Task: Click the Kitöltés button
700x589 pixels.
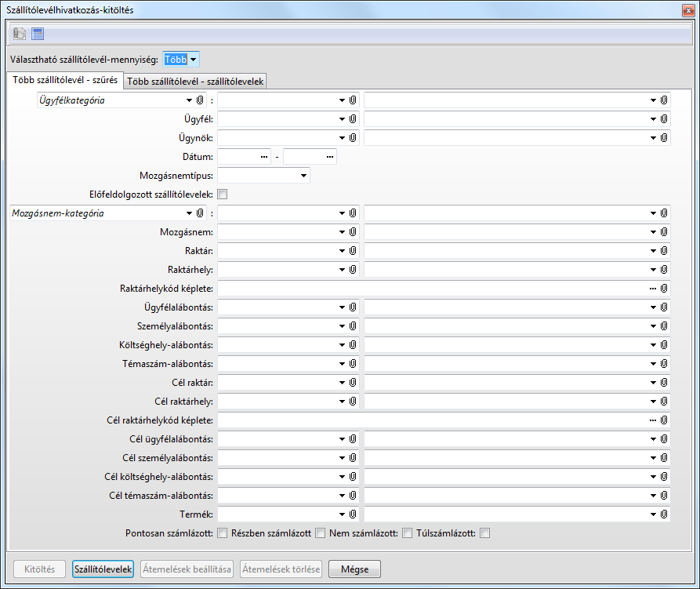Action: pos(39,569)
